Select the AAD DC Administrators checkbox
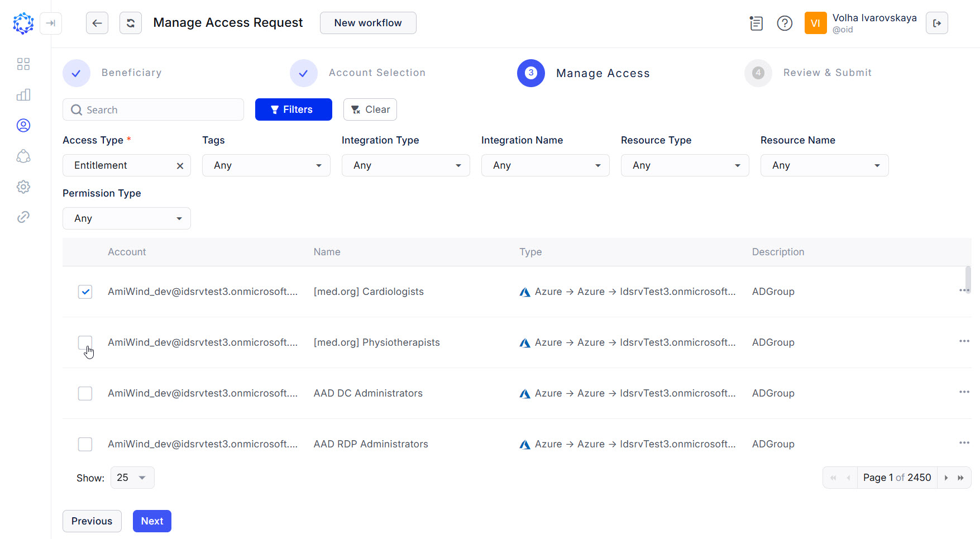The height and width of the screenshot is (539, 980). pyautogui.click(x=85, y=393)
